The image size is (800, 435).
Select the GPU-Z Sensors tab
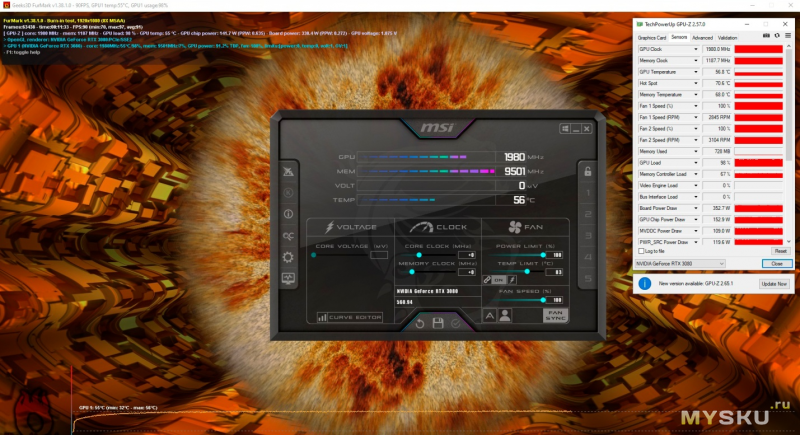point(679,37)
